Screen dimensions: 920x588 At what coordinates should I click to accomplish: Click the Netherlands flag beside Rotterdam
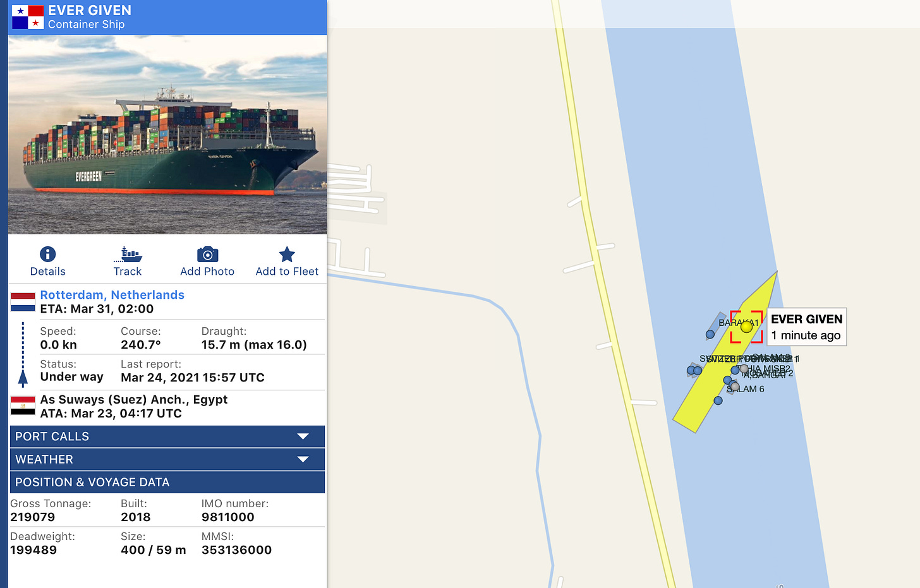(x=23, y=302)
